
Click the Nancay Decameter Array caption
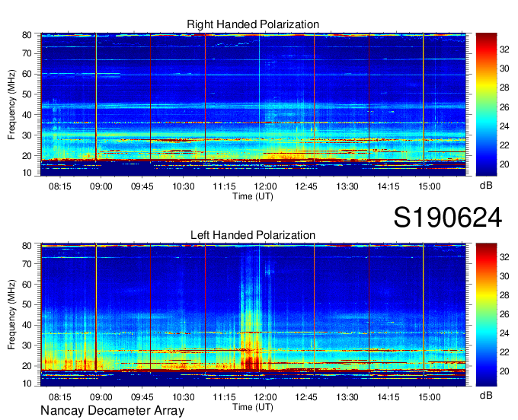tap(112, 411)
